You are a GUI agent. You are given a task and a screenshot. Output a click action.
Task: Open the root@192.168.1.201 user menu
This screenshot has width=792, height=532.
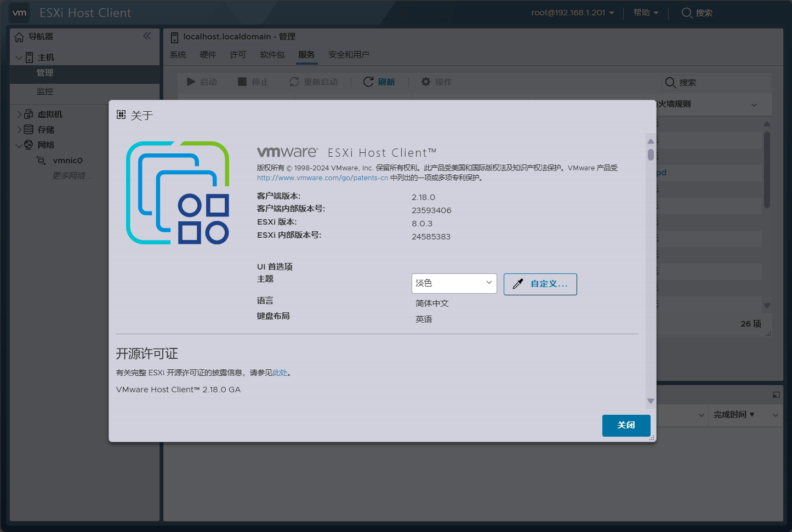(573, 13)
